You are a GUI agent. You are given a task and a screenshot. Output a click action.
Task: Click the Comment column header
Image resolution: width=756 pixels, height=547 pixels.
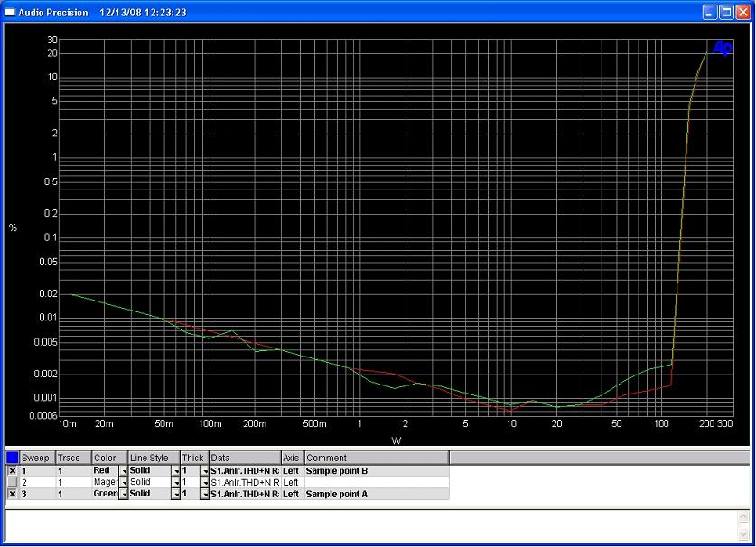click(376, 459)
